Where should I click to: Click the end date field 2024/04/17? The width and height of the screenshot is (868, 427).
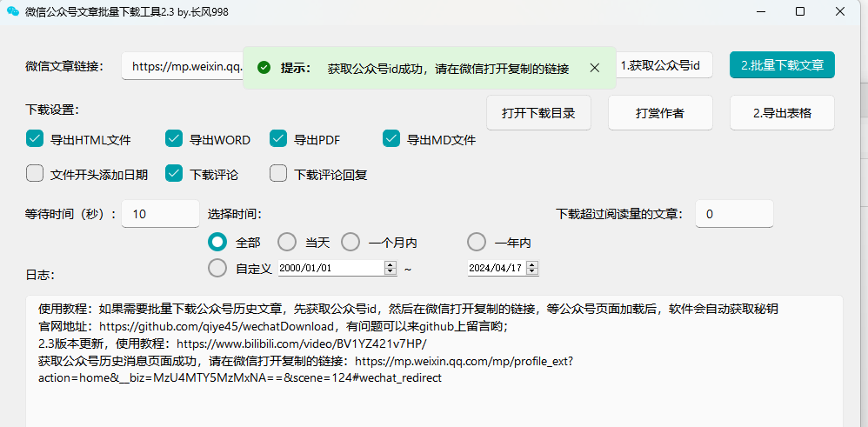coord(497,268)
